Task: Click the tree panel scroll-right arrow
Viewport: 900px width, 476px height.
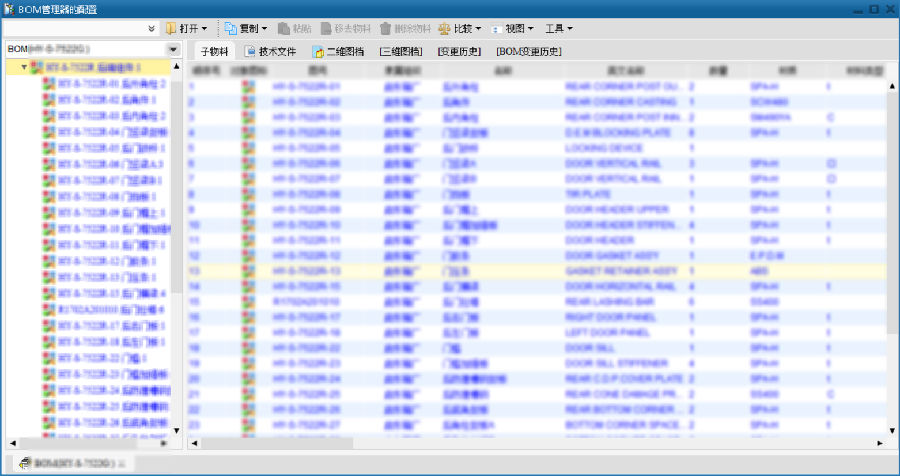Action: (x=164, y=443)
